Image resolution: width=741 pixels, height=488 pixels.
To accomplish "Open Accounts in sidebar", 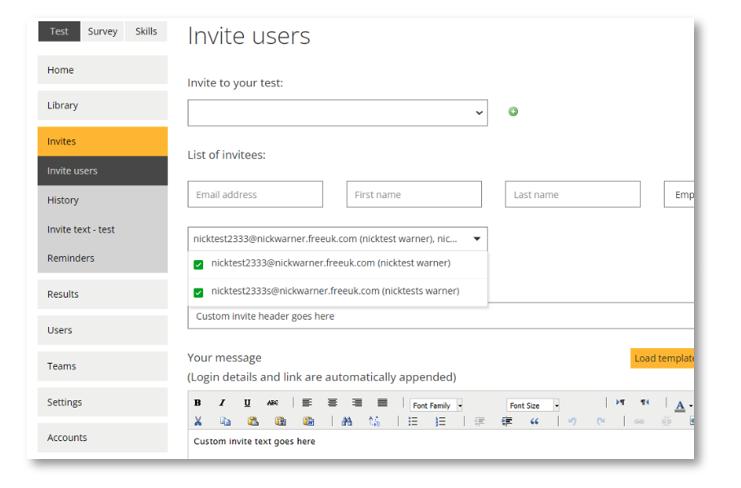I will tap(103, 437).
